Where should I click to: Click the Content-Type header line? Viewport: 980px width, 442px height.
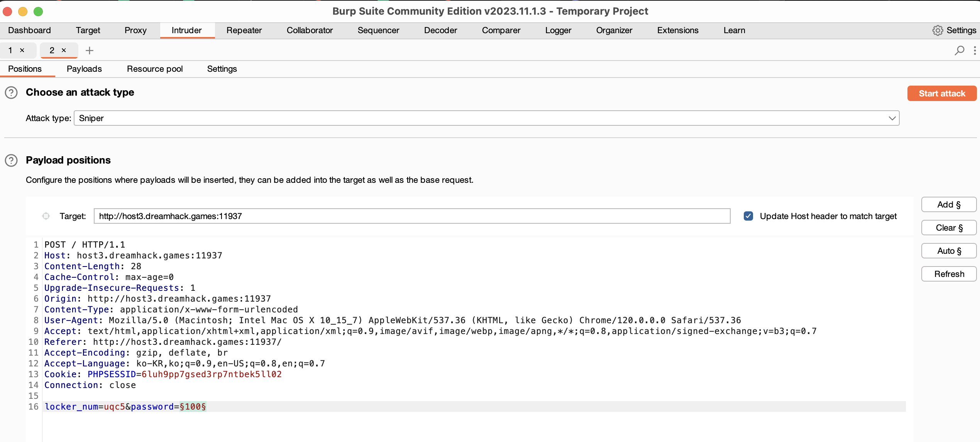(171, 309)
